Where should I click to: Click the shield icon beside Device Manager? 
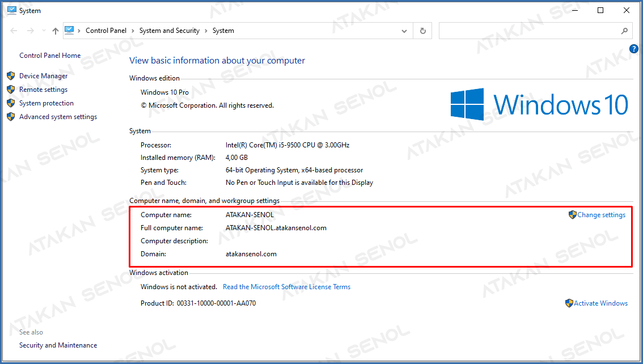click(11, 76)
